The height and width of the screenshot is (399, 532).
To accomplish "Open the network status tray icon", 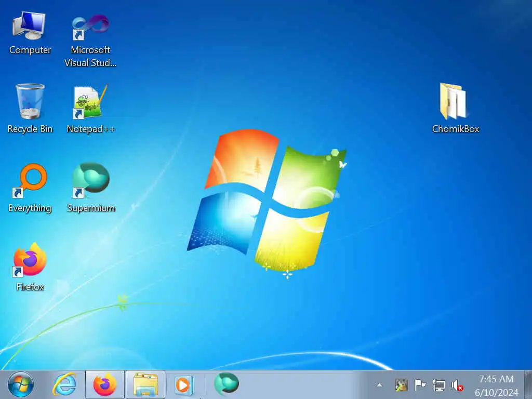I will 438,385.
